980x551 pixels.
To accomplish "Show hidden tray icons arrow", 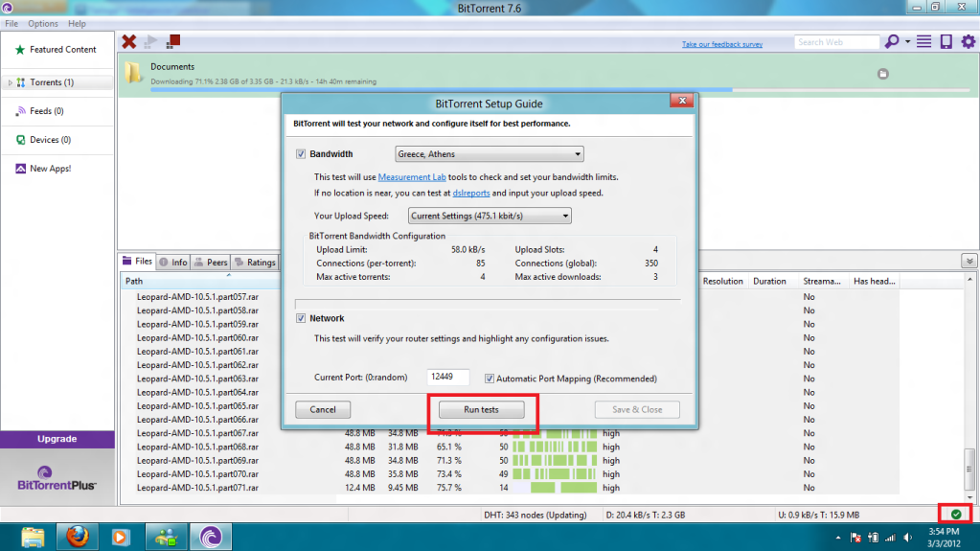I will pyautogui.click(x=838, y=538).
